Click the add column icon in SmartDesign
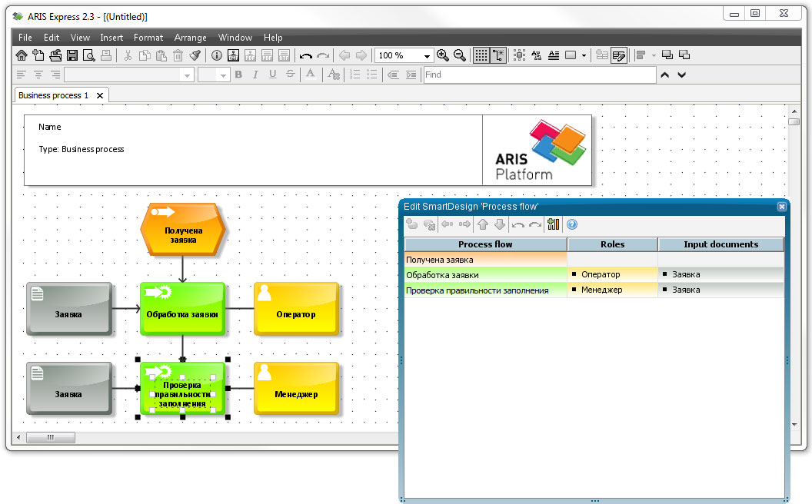This screenshot has width=812, height=504. [553, 225]
